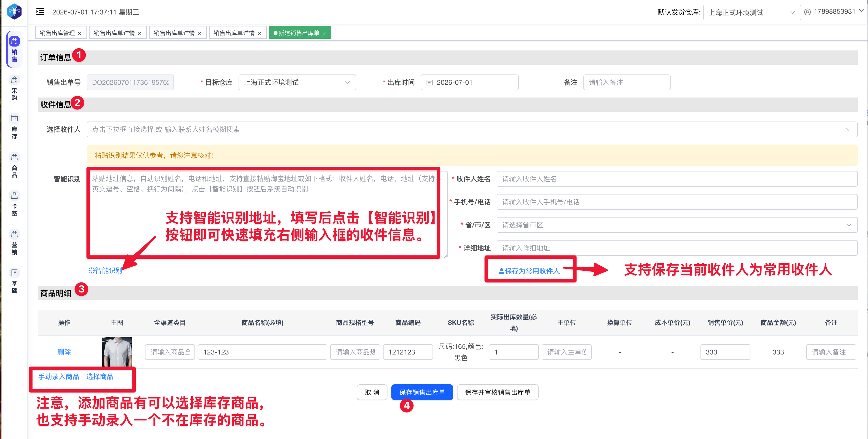Click the 保存销售出库单 button
Screen dimensions: 868x439
pyautogui.click(x=422, y=392)
